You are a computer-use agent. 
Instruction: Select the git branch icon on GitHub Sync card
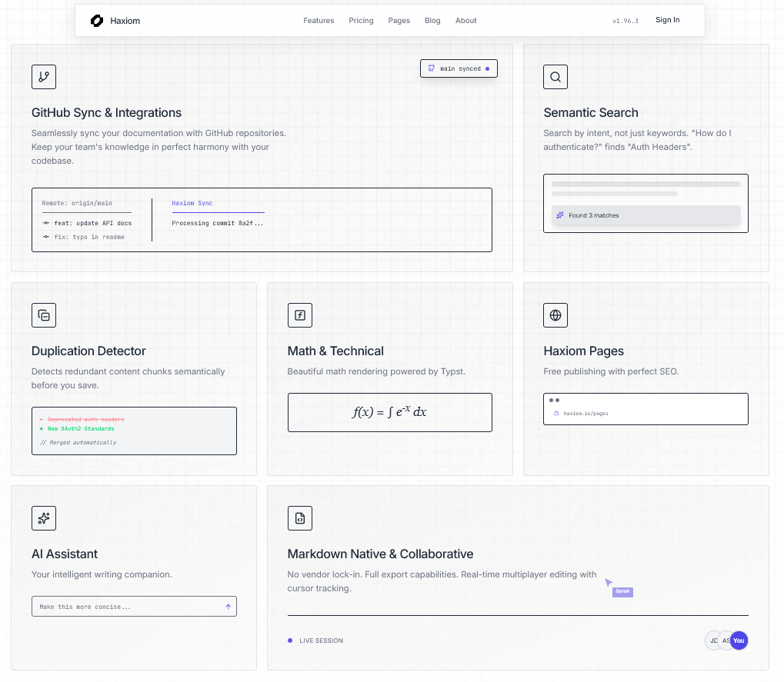43,76
